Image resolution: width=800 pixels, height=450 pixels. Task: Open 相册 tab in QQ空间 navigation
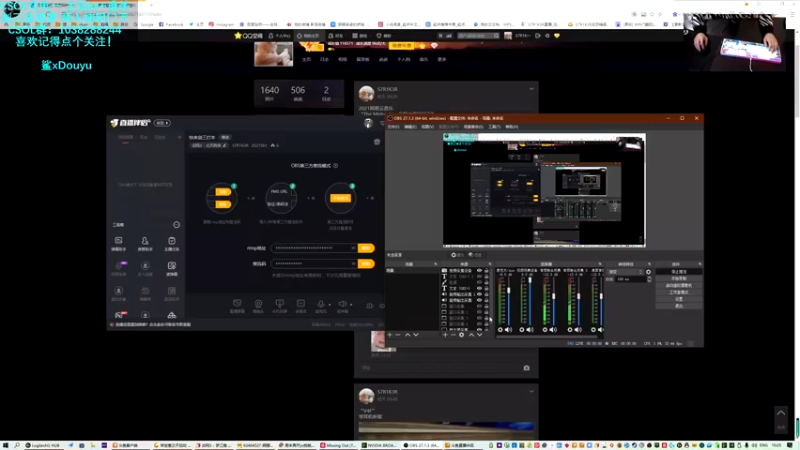(343, 60)
